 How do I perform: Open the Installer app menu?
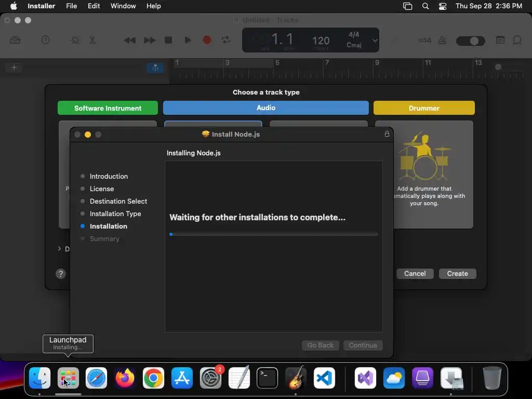coord(41,6)
